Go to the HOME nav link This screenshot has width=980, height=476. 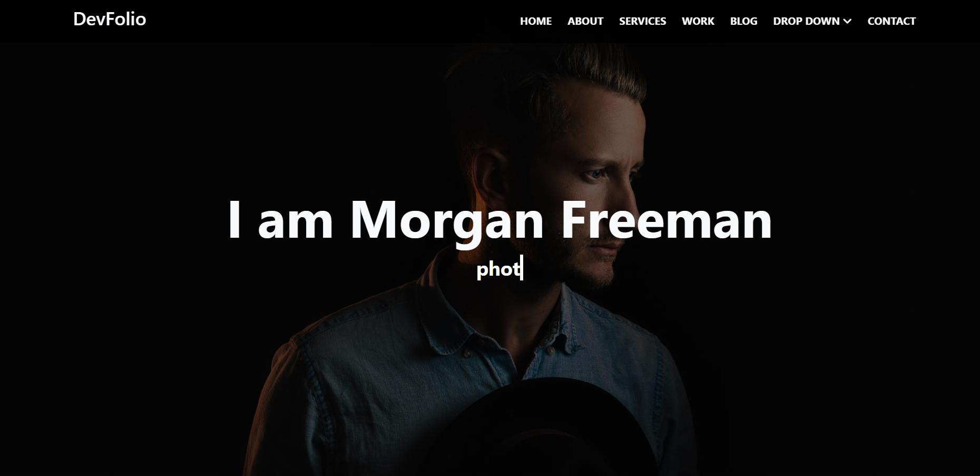click(536, 21)
